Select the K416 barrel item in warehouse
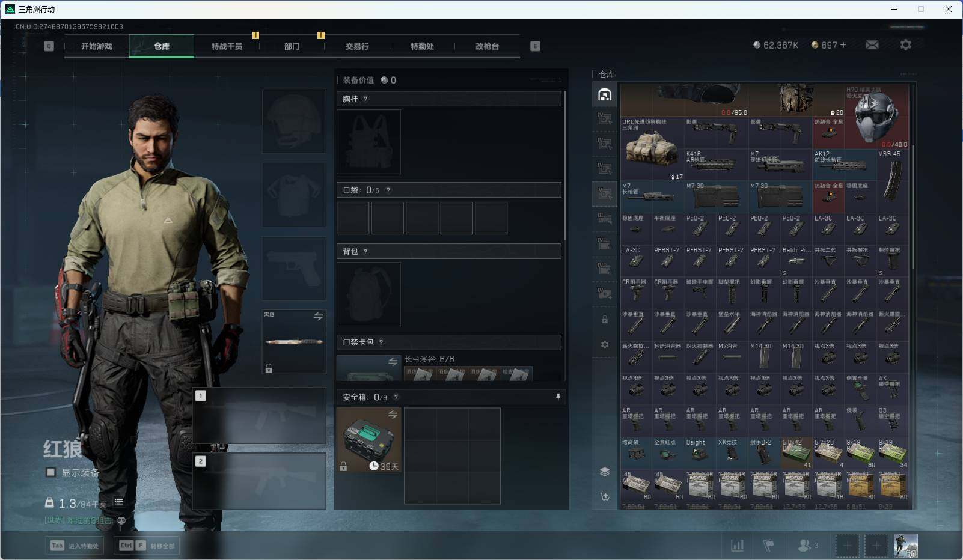 (716, 165)
